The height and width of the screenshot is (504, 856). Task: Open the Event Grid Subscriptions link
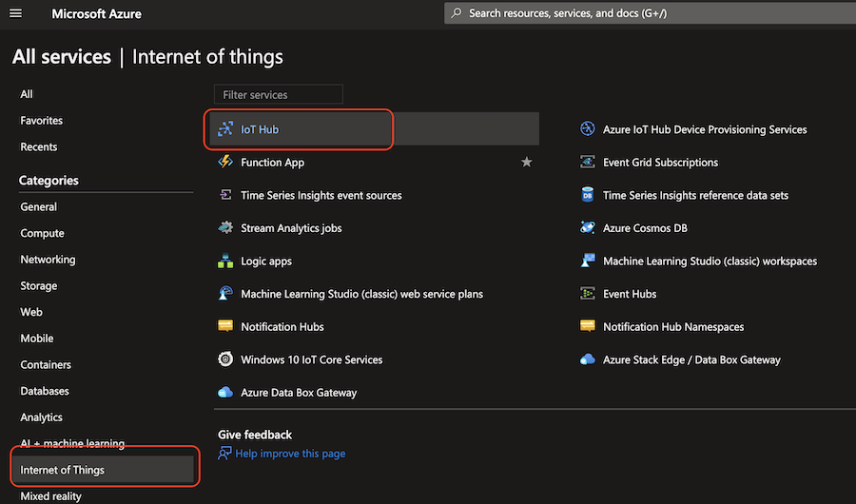click(660, 163)
